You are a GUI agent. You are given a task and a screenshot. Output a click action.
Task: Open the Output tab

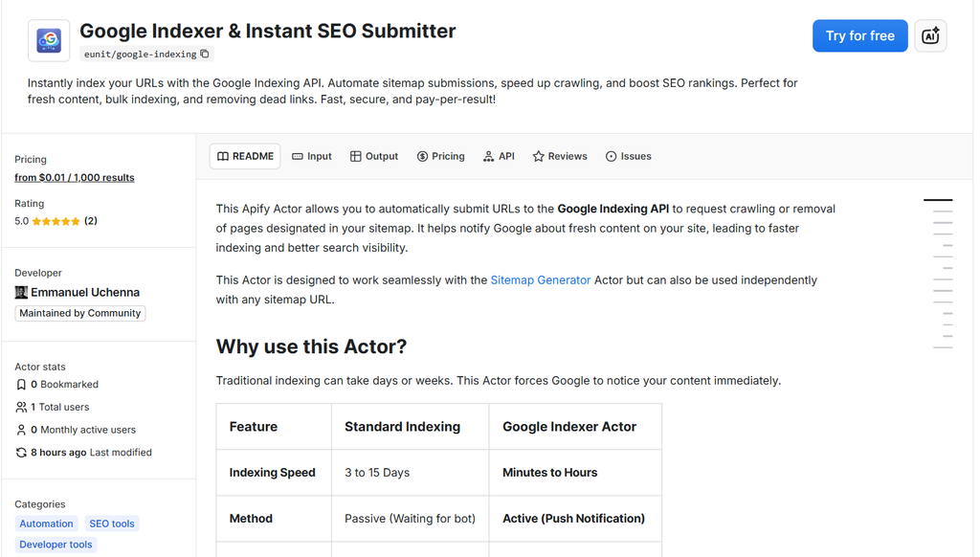(374, 156)
